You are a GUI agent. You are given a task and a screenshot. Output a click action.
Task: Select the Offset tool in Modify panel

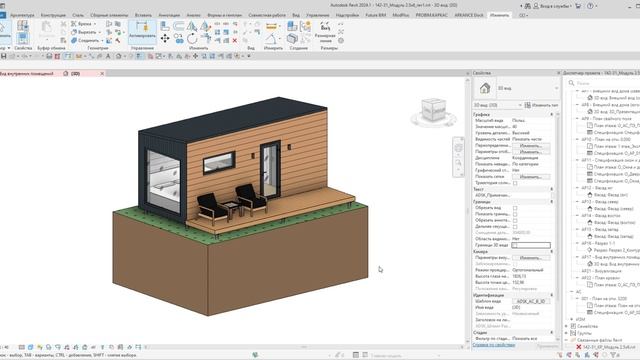tap(178, 26)
